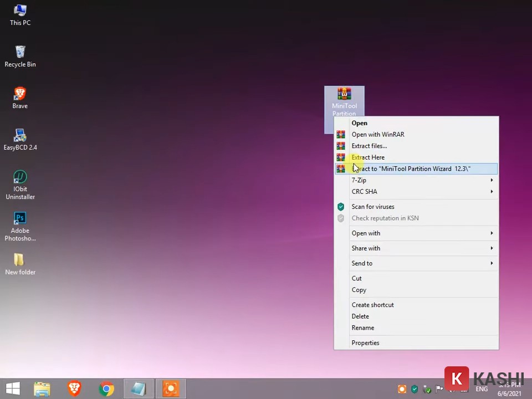Open Adobe Photoshop from the desktop

tap(20, 222)
